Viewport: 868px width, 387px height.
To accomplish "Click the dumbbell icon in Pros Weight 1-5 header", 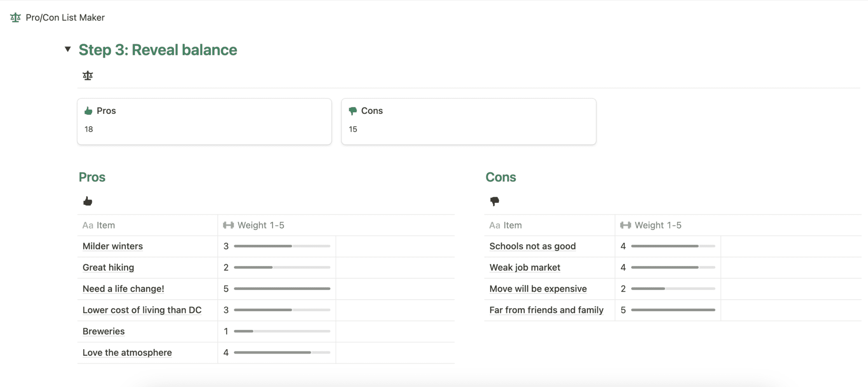I will point(228,225).
